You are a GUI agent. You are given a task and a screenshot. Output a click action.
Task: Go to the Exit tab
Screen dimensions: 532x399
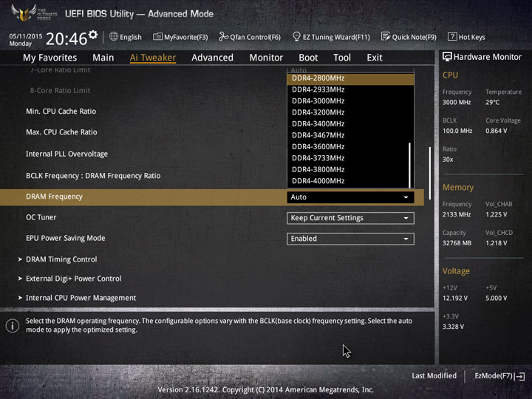374,58
